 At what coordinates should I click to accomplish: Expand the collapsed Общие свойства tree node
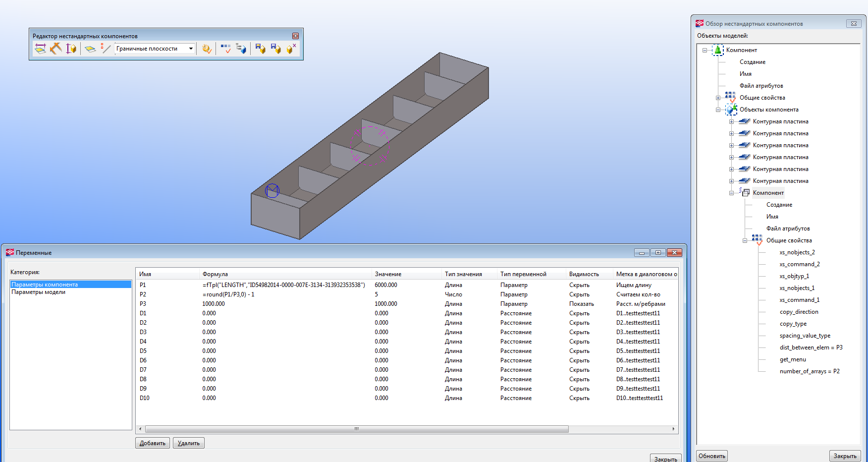click(718, 98)
